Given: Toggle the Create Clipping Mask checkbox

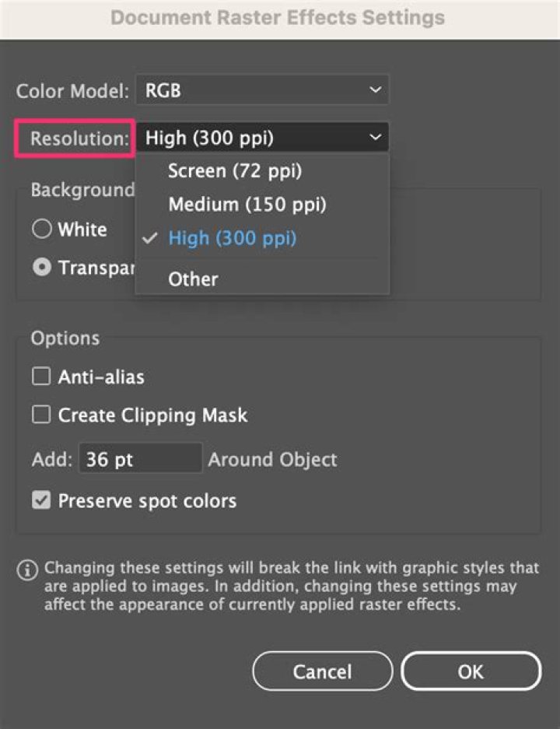Looking at the screenshot, I should pyautogui.click(x=41, y=415).
